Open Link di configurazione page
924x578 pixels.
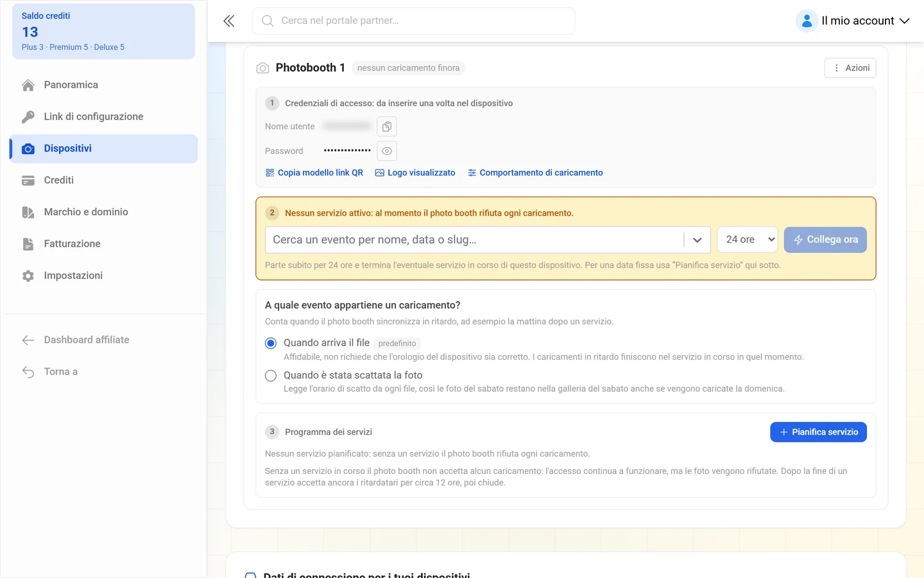(103, 117)
